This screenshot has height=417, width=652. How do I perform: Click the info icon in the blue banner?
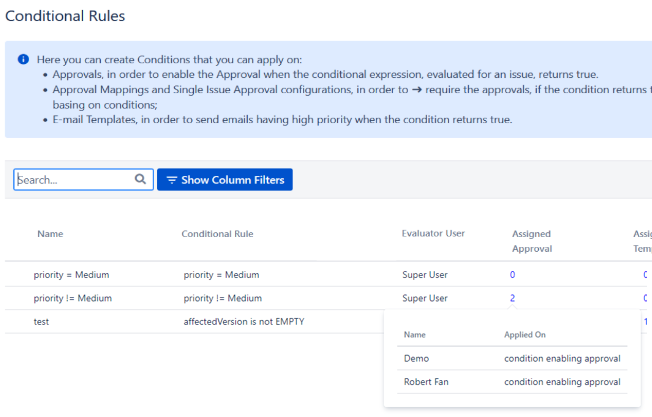pyautogui.click(x=23, y=59)
